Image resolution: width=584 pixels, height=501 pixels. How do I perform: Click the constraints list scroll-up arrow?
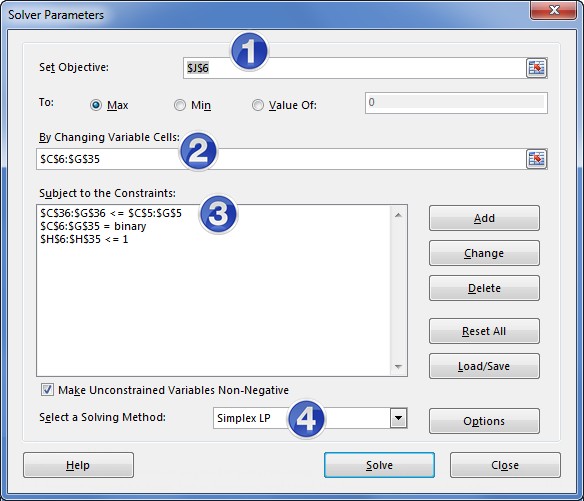(398, 215)
